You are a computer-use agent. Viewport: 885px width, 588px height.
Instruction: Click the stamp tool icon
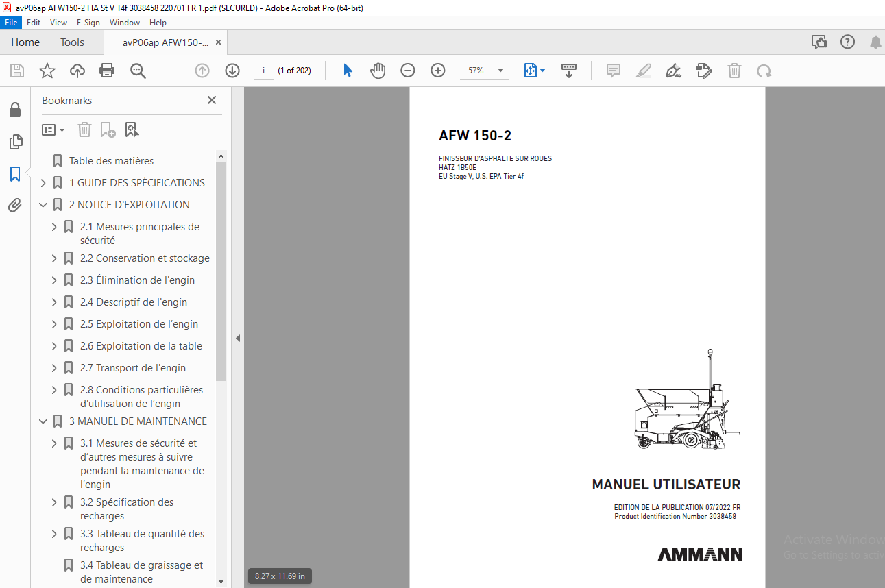[703, 71]
